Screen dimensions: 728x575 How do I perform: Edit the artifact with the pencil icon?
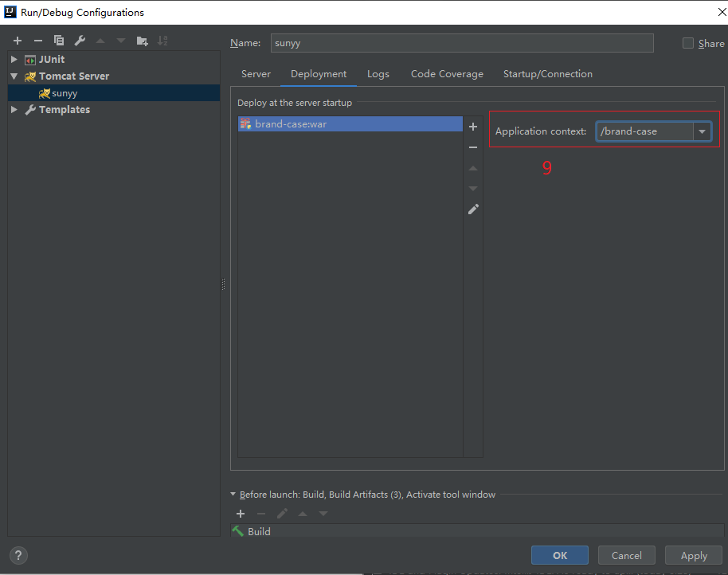pos(473,209)
